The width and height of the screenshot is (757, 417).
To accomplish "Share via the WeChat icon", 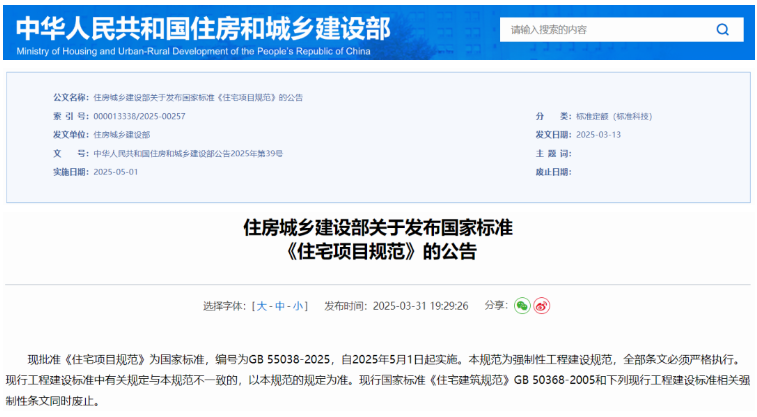I will point(522,306).
